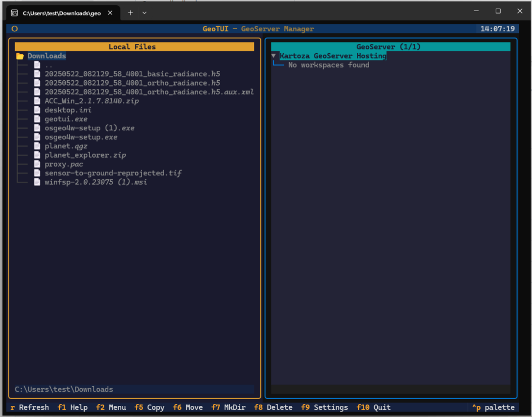Open f2 Menu from the footer
The image size is (532, 417).
111,407
